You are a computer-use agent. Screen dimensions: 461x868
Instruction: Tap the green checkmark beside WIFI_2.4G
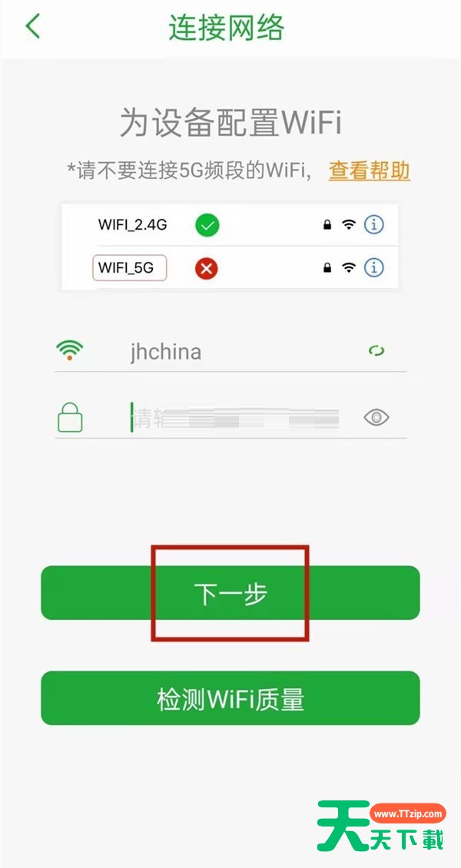207,225
